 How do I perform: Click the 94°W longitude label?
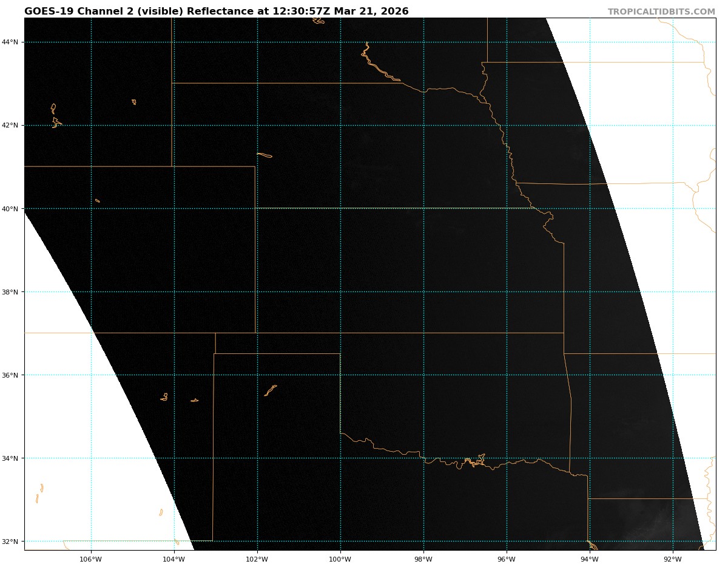coord(589,559)
